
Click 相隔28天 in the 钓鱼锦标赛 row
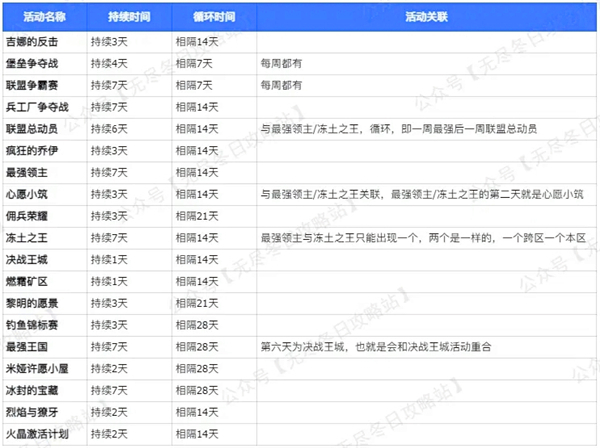pos(197,325)
